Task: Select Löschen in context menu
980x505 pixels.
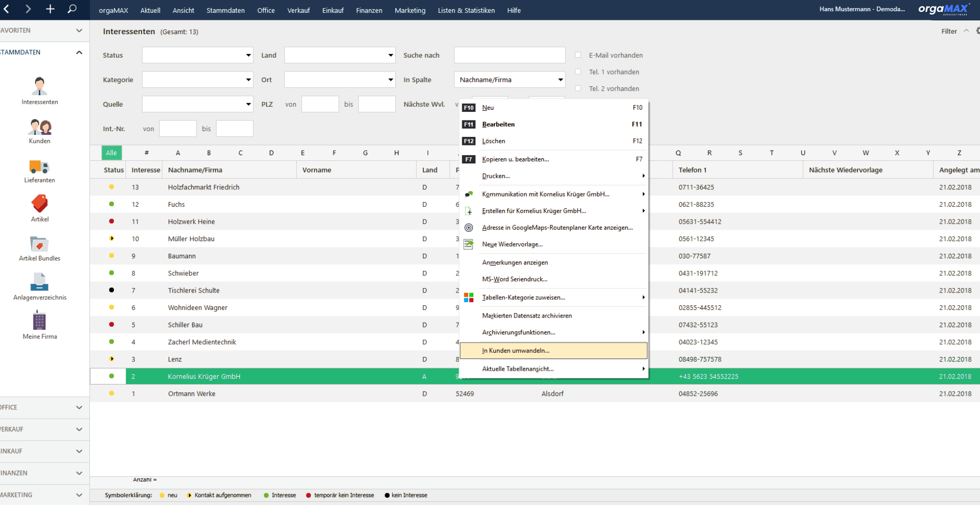Action: 554,141
